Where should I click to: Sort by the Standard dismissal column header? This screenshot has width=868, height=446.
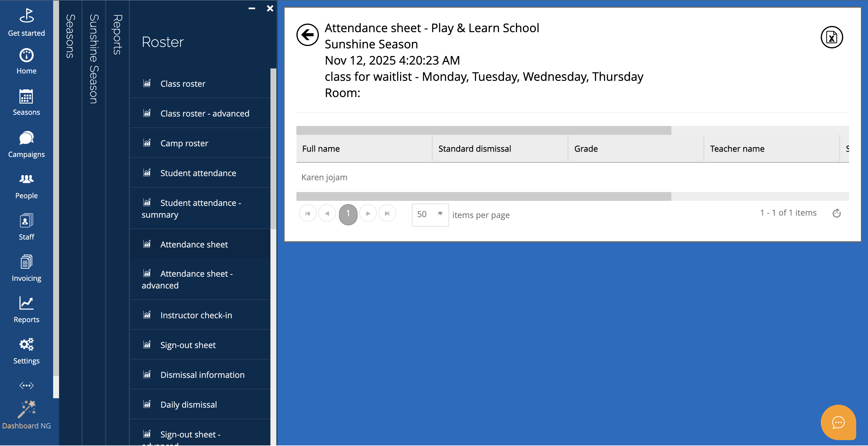click(x=474, y=149)
